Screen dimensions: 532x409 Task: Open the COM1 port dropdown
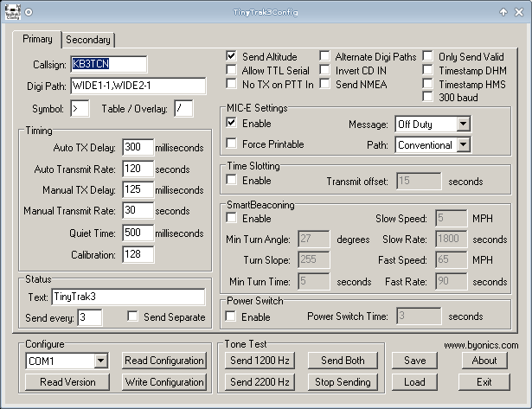(x=100, y=361)
